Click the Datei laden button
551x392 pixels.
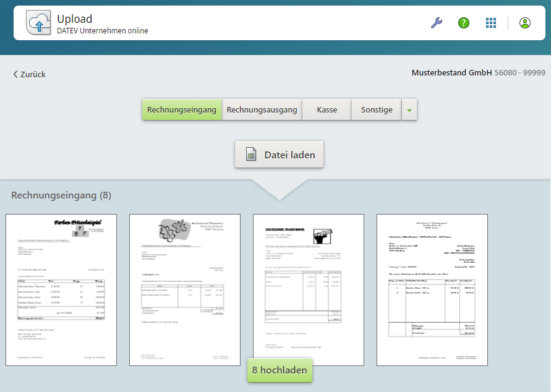278,155
